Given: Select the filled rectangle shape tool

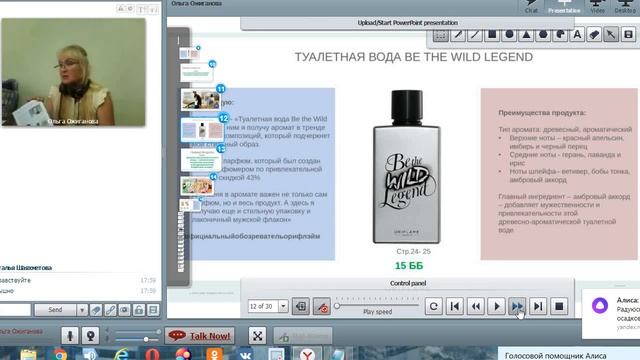Looking at the screenshot, I should [x=492, y=35].
